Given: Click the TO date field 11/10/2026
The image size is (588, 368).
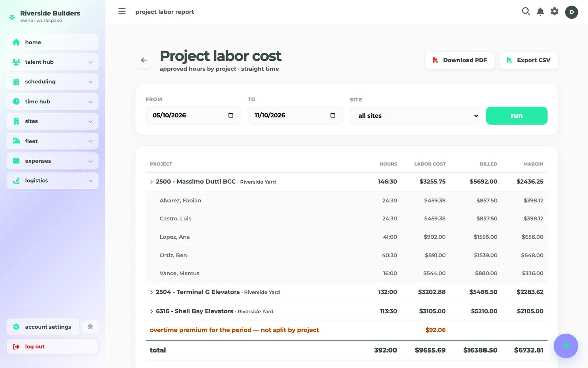Looking at the screenshot, I should click(295, 115).
